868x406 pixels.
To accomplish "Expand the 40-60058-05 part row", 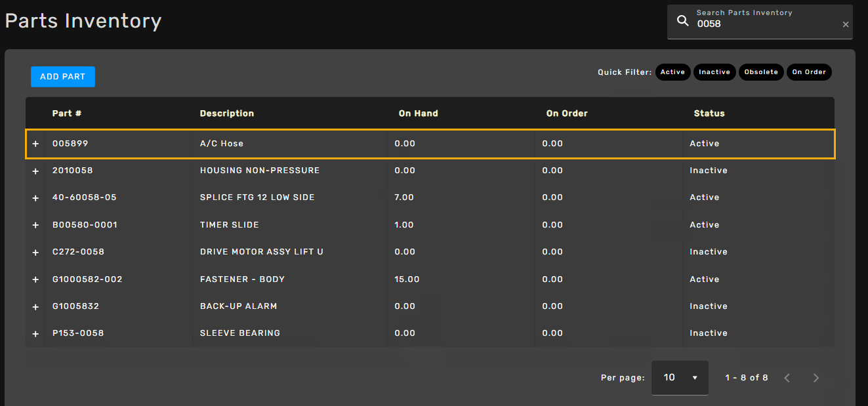I will [x=35, y=197].
